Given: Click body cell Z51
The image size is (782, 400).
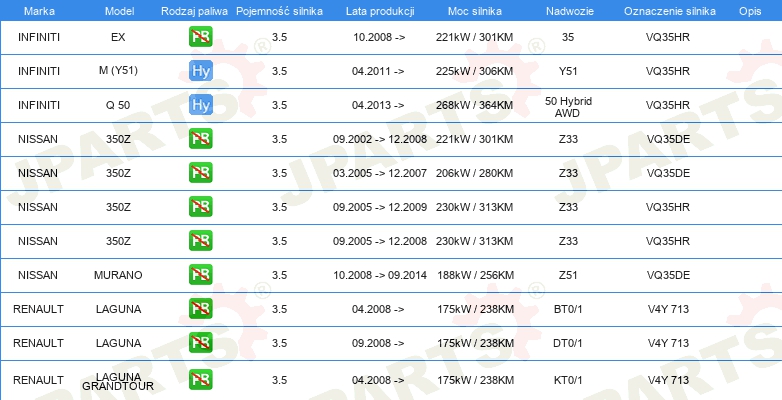Looking at the screenshot, I should pyautogui.click(x=568, y=275).
